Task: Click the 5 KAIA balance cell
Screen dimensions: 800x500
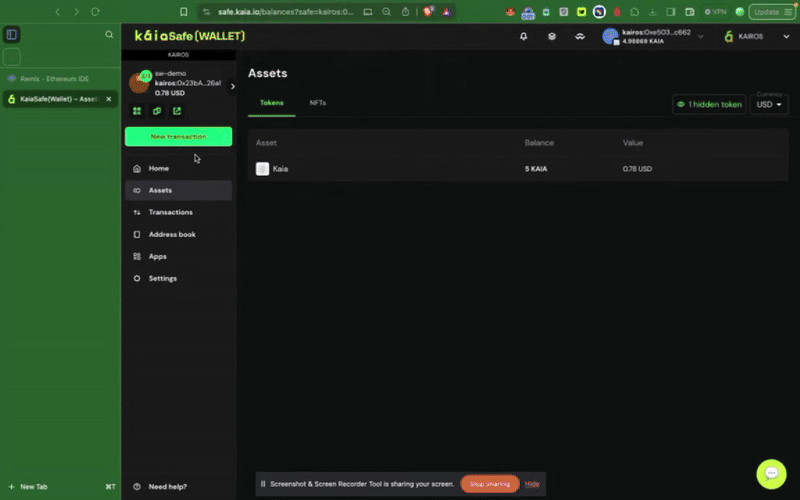Action: pos(536,169)
